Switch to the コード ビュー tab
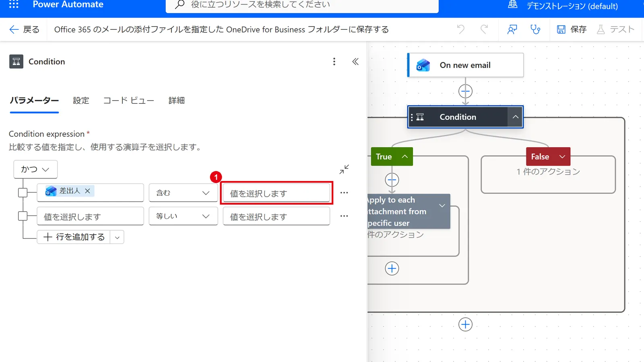Screen dimensions: 644x362 click(x=129, y=101)
